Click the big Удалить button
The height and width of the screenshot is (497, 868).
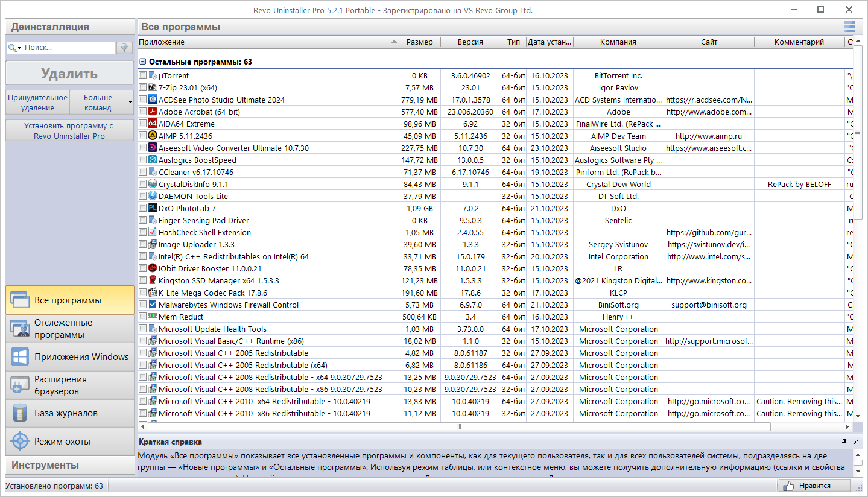[x=69, y=74]
